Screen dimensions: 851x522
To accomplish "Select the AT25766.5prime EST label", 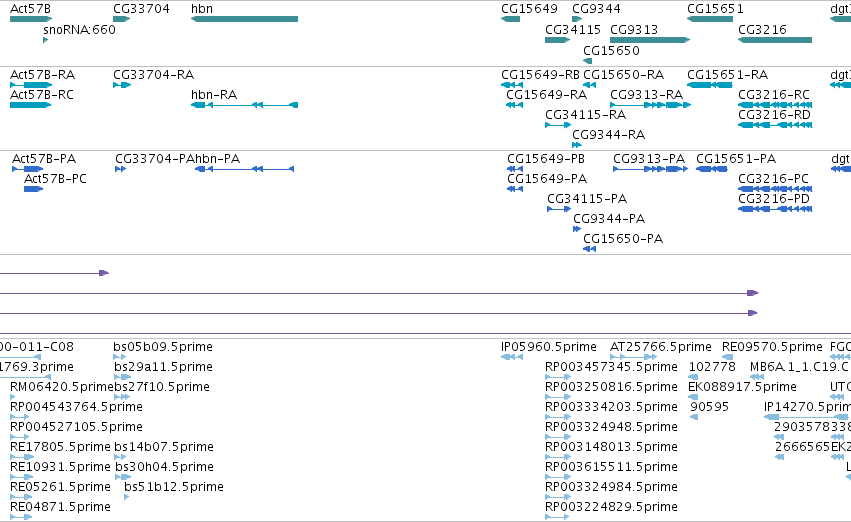I will (x=661, y=347).
